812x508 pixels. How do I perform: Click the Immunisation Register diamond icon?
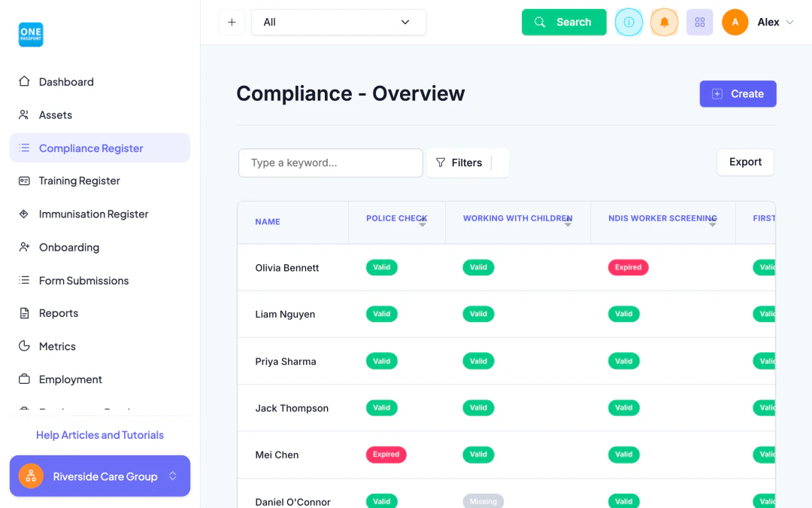point(24,214)
